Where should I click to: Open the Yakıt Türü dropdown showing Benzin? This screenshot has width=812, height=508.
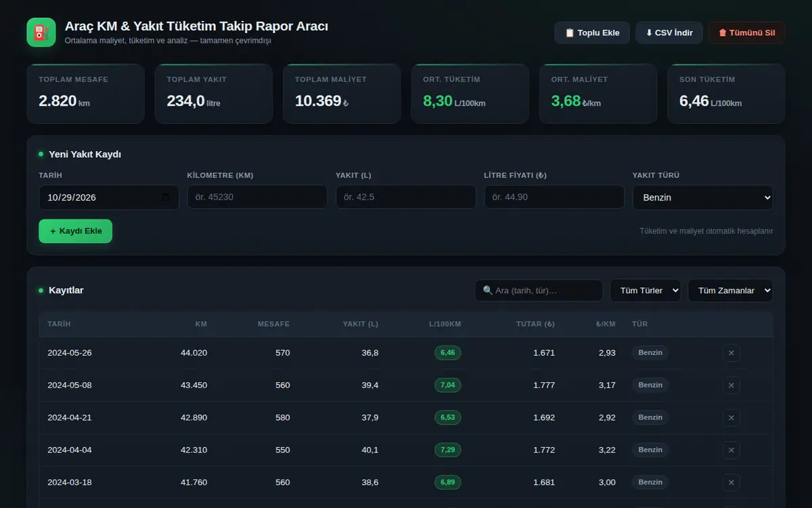[x=702, y=198]
